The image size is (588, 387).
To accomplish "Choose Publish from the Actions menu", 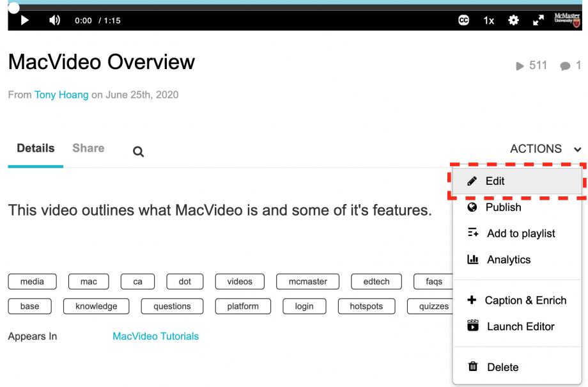I will pyautogui.click(x=517, y=207).
